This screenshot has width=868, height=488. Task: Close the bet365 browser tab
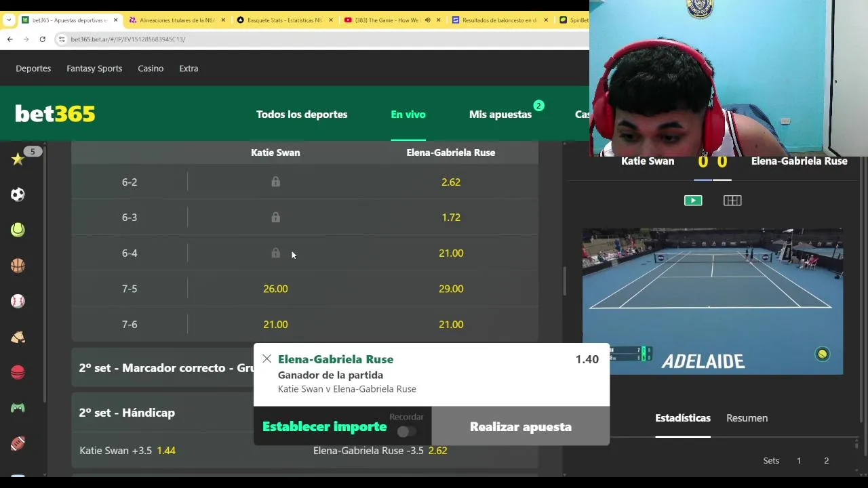coord(115,20)
